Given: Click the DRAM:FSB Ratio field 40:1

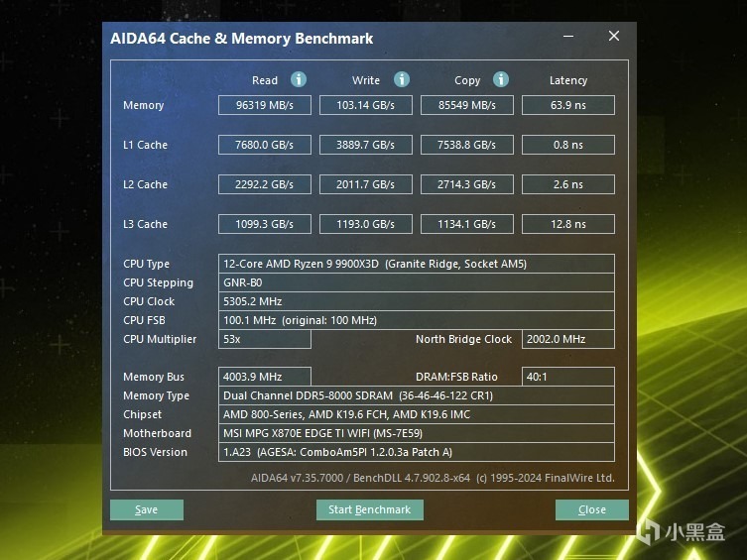Looking at the screenshot, I should (x=568, y=377).
